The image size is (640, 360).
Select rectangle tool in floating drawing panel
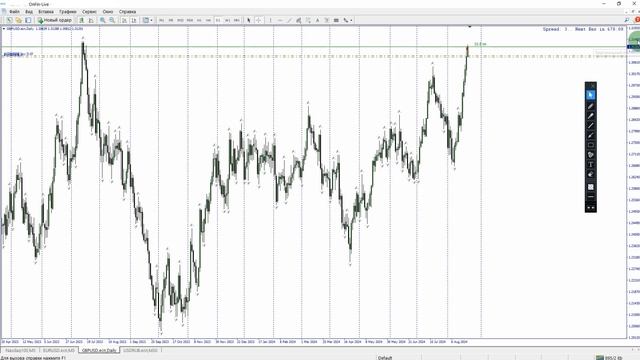[591, 145]
